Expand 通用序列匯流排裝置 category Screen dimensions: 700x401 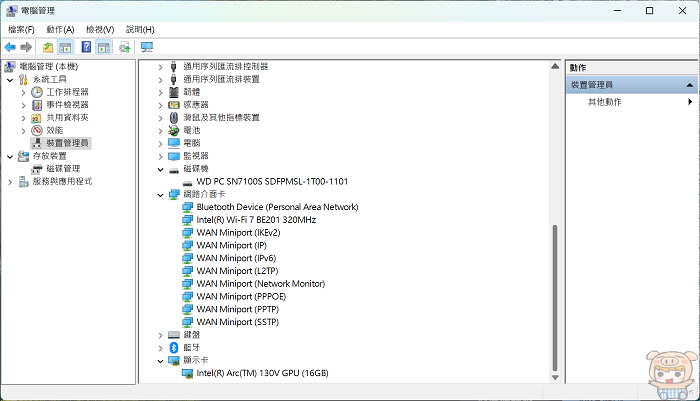[x=160, y=80]
